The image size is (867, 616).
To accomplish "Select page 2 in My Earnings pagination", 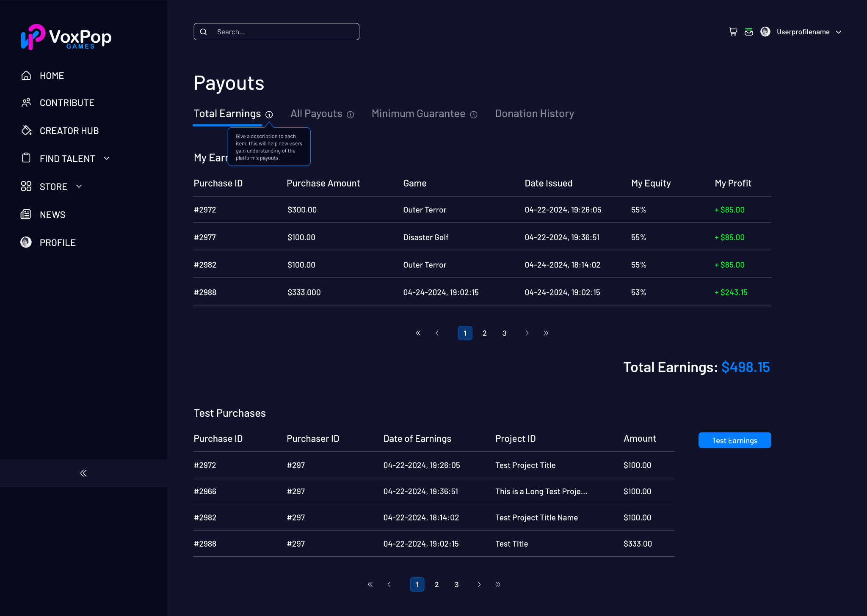I will coord(485,333).
